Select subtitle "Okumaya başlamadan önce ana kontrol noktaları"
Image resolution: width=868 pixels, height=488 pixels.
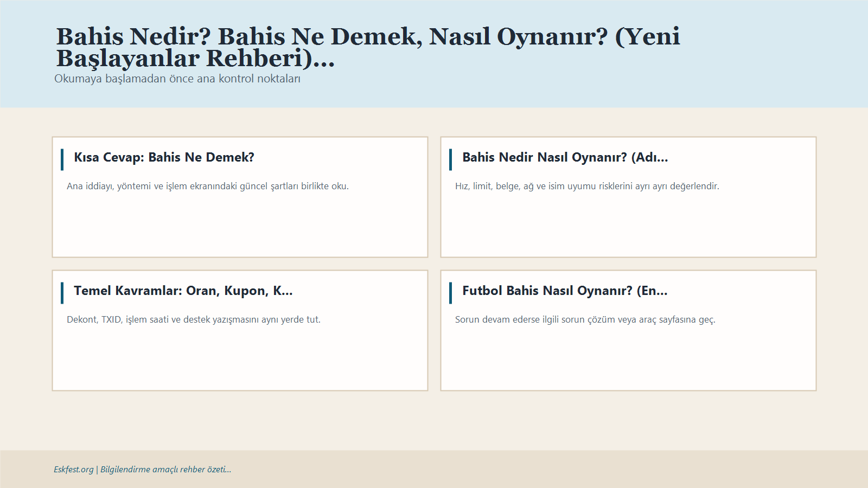pyautogui.click(x=177, y=79)
